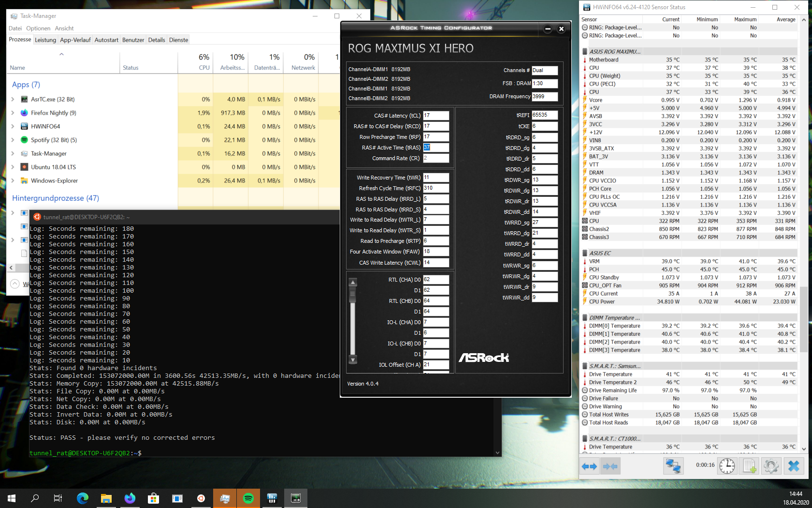This screenshot has height=508, width=812.
Task: Switch to ASRock Timing Configurator on taskbar
Action: pyautogui.click(x=296, y=498)
